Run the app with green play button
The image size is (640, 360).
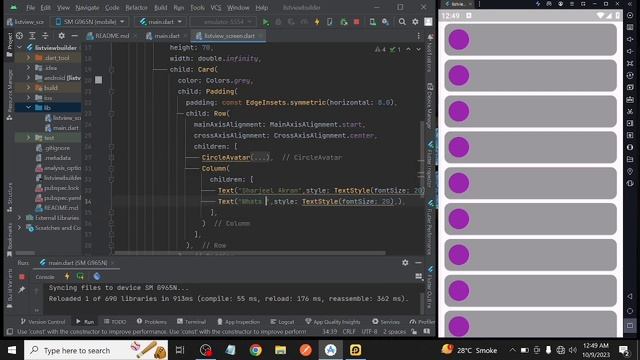[266, 22]
